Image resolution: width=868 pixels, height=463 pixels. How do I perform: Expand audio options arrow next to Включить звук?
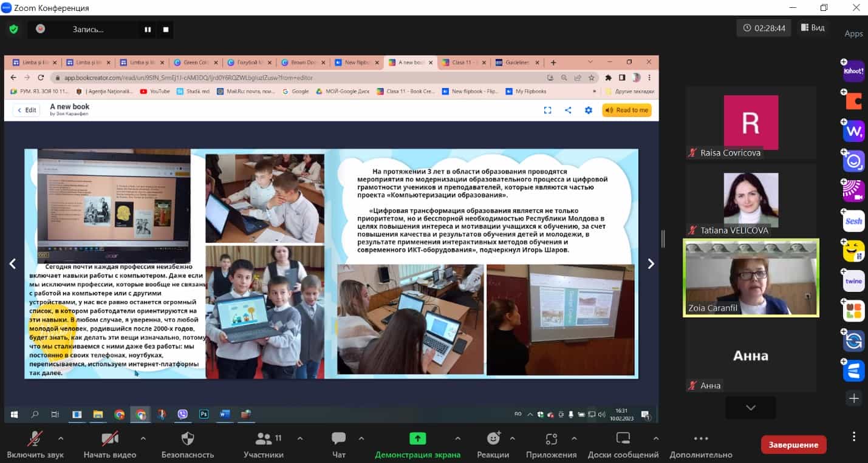(x=60, y=438)
